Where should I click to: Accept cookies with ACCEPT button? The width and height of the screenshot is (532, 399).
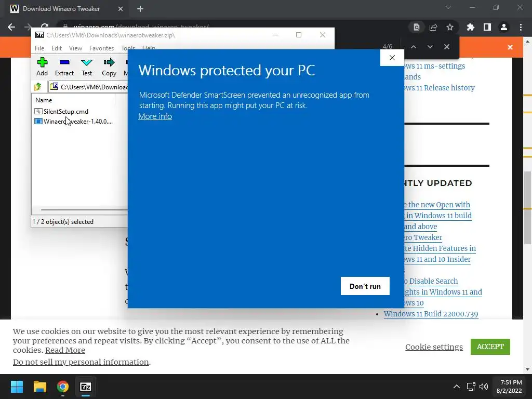coord(490,347)
